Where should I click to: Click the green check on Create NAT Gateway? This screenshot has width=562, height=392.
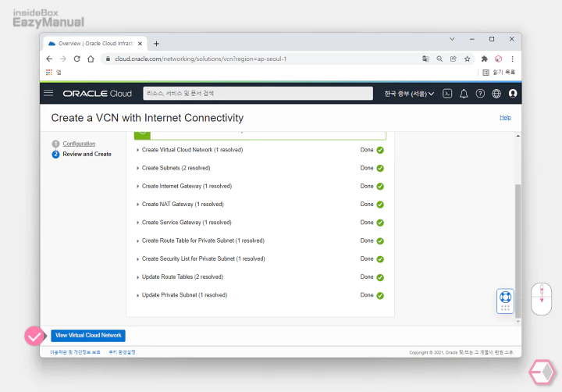[x=380, y=205]
